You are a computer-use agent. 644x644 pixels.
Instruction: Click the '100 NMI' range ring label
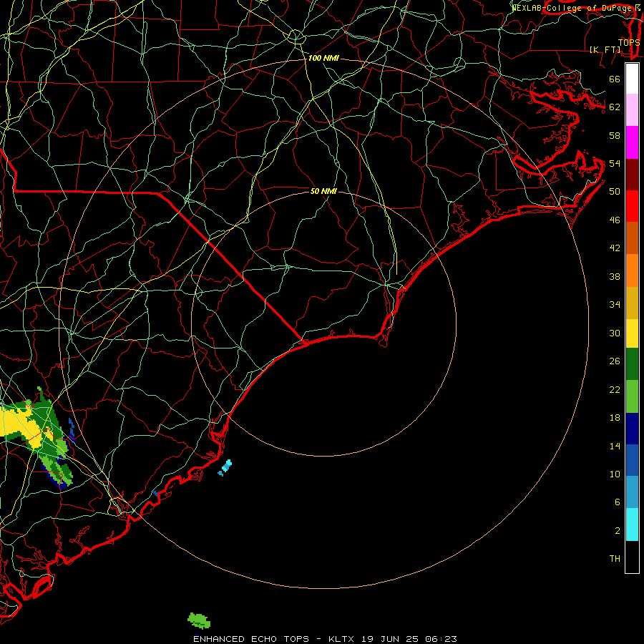tap(323, 59)
